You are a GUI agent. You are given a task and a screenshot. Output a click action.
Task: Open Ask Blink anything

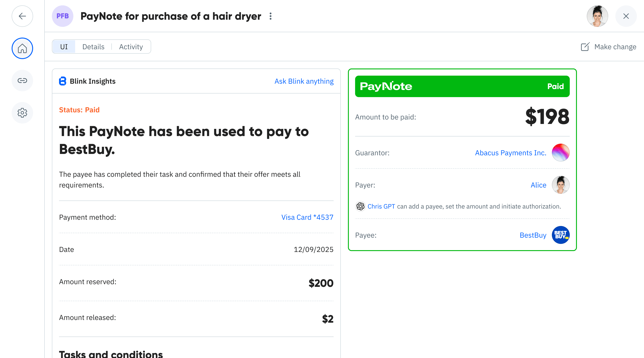point(304,81)
